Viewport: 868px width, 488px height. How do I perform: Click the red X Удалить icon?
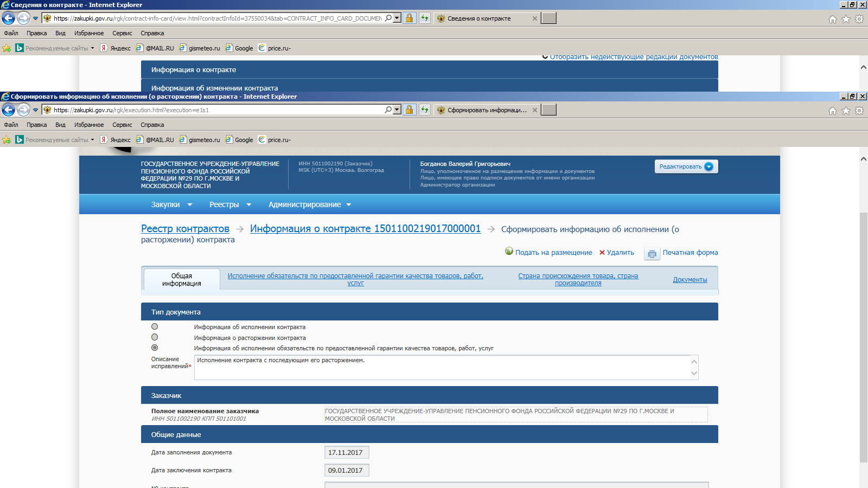[x=602, y=253]
